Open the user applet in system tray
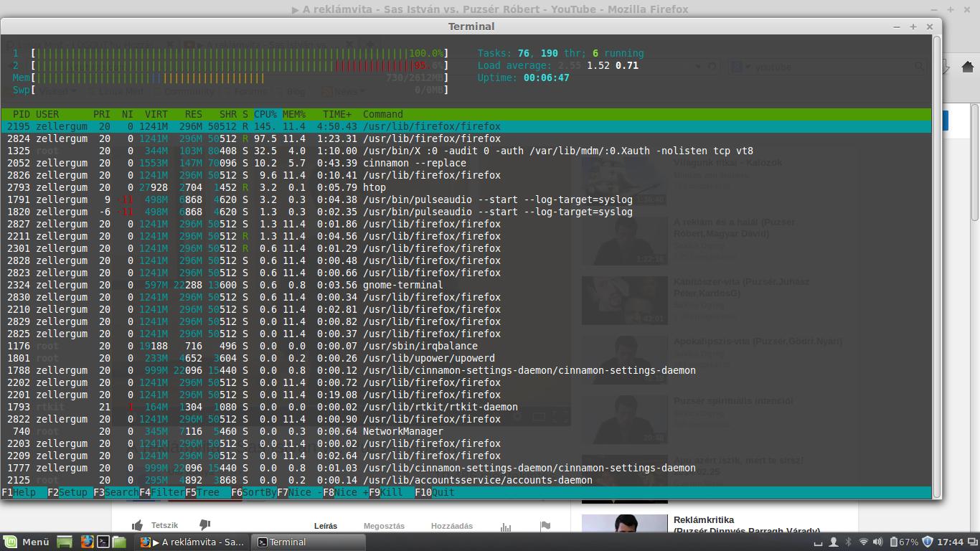The image size is (980, 551). click(x=833, y=542)
